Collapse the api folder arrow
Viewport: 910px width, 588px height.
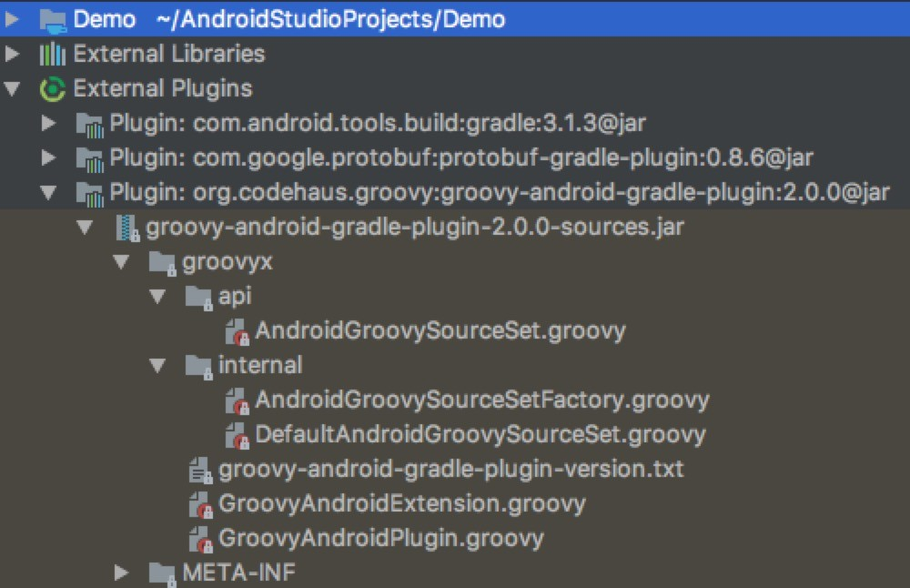pos(157,297)
